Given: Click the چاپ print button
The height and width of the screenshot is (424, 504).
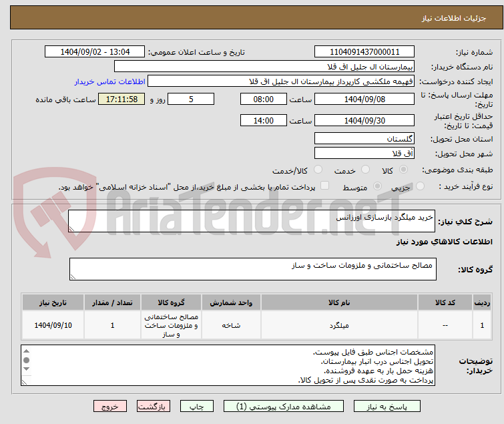Looking at the screenshot, I should (x=196, y=407).
